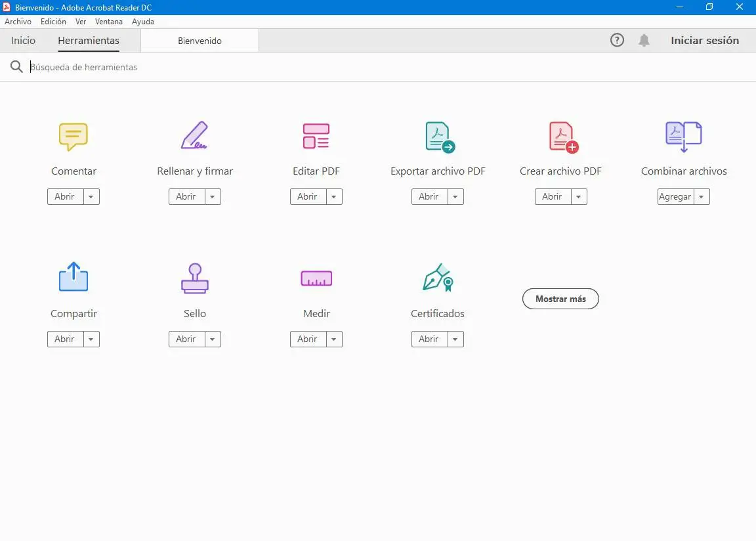The width and height of the screenshot is (756, 541).
Task: Open the Editar PDF tool icon
Action: pyautogui.click(x=316, y=136)
